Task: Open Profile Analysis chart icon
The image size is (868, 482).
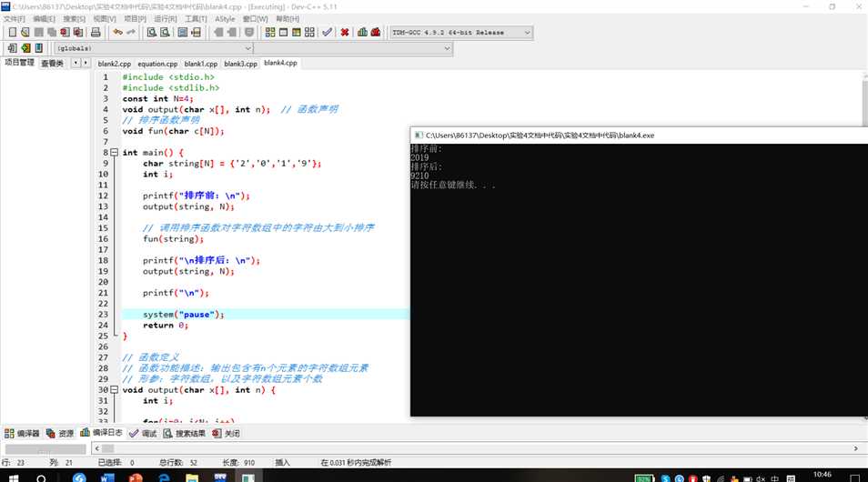Action: point(363,33)
